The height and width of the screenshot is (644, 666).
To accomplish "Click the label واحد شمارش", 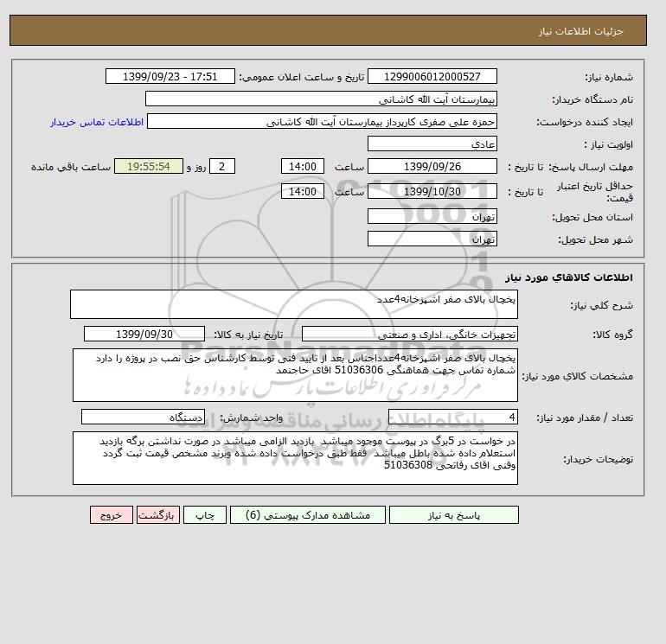I will click(x=252, y=418).
